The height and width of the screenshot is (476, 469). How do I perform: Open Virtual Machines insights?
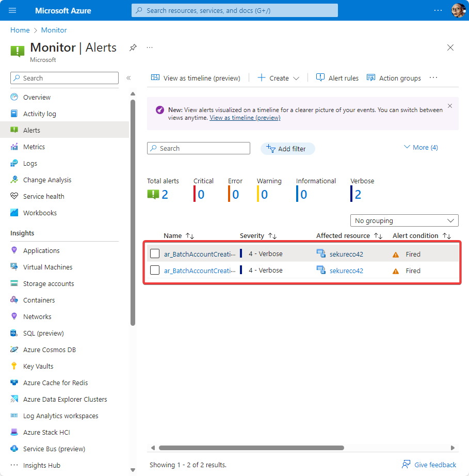pyautogui.click(x=47, y=267)
